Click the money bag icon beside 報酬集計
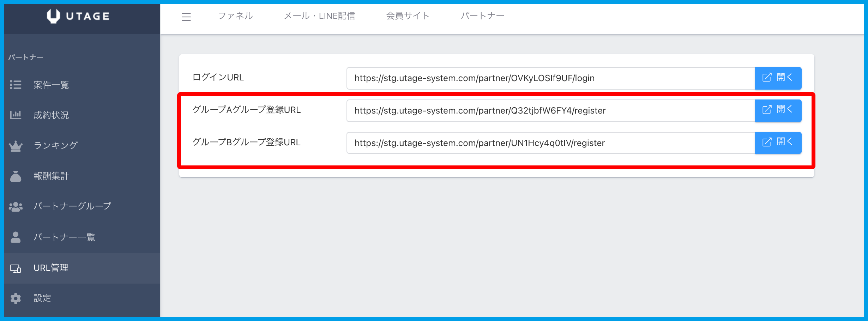 coord(16,176)
